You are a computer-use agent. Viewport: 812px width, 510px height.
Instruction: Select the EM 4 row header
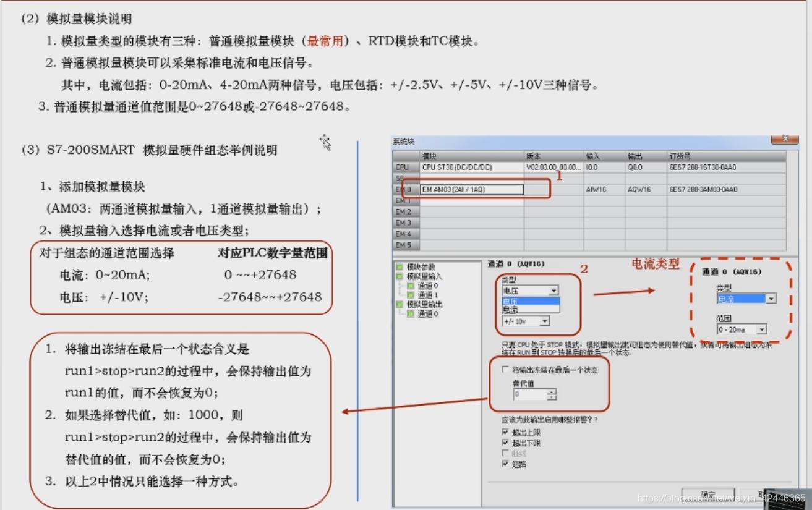coord(406,234)
